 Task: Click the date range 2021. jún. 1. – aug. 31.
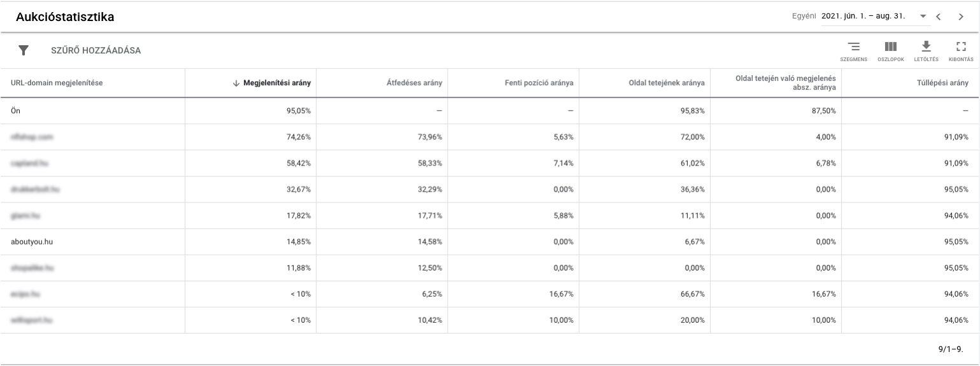click(863, 16)
